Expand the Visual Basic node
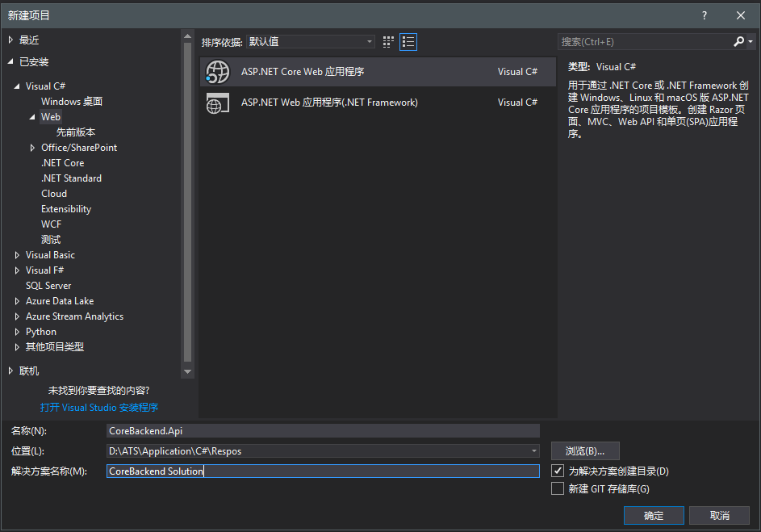Image resolution: width=761 pixels, height=532 pixels. [17, 255]
